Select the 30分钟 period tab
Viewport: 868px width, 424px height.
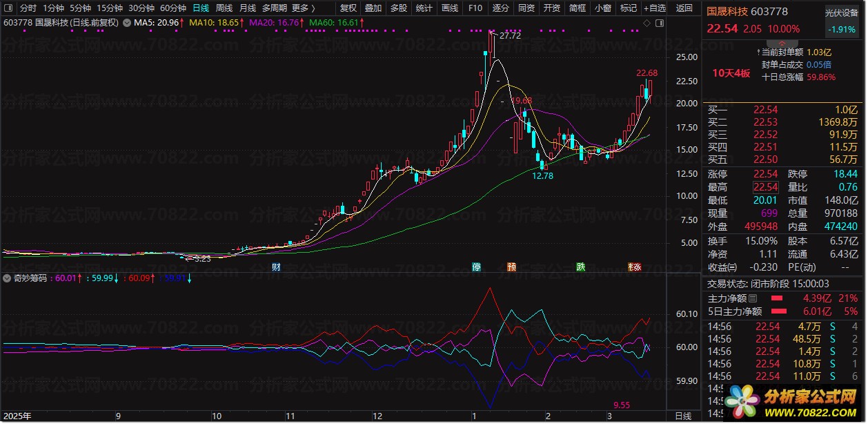pyautogui.click(x=141, y=8)
